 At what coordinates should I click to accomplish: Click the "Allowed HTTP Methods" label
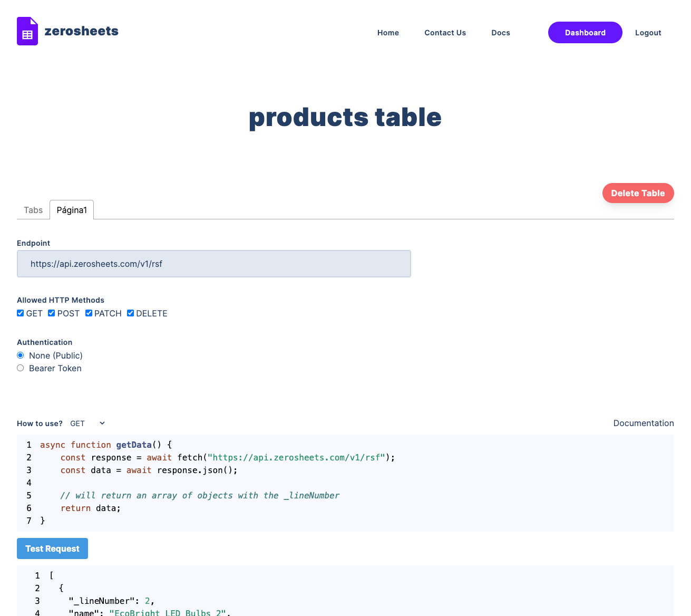tap(61, 300)
